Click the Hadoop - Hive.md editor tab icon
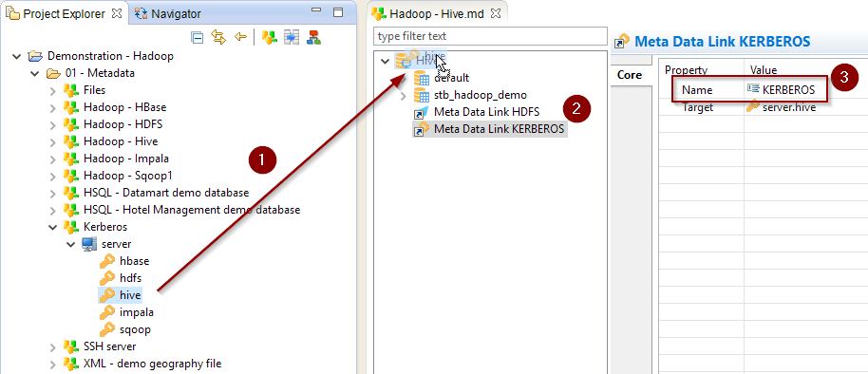 click(379, 14)
